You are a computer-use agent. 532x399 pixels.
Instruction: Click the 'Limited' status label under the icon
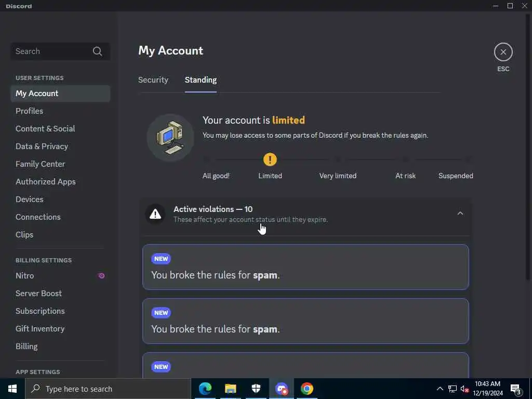click(270, 176)
